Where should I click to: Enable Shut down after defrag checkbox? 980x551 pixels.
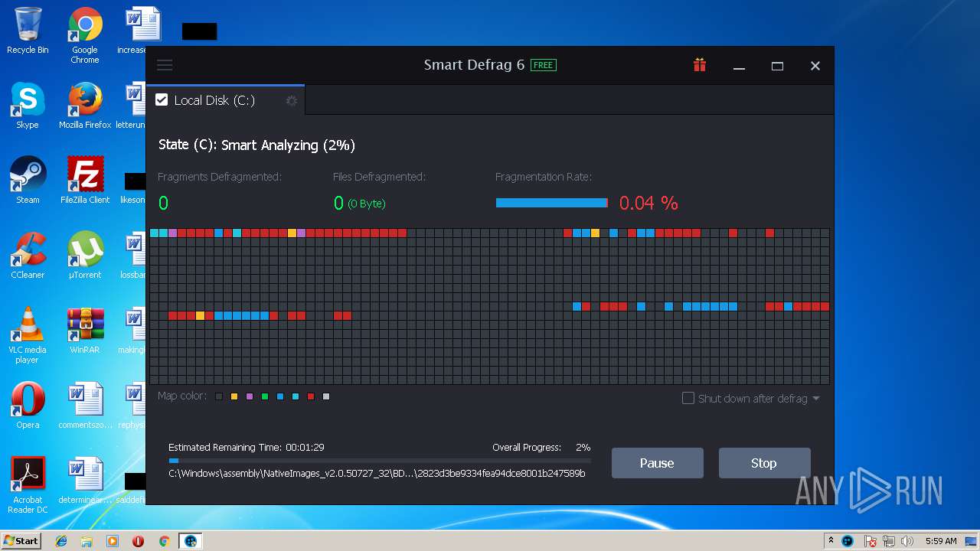coord(688,398)
